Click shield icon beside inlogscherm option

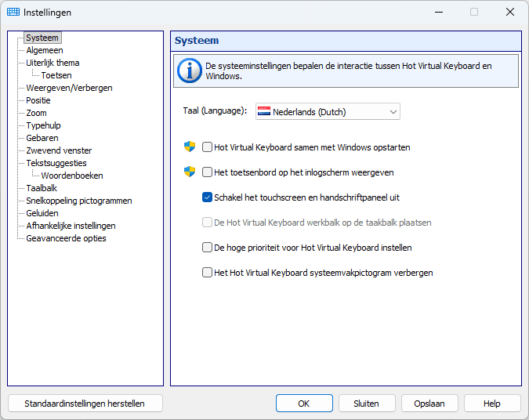(190, 172)
